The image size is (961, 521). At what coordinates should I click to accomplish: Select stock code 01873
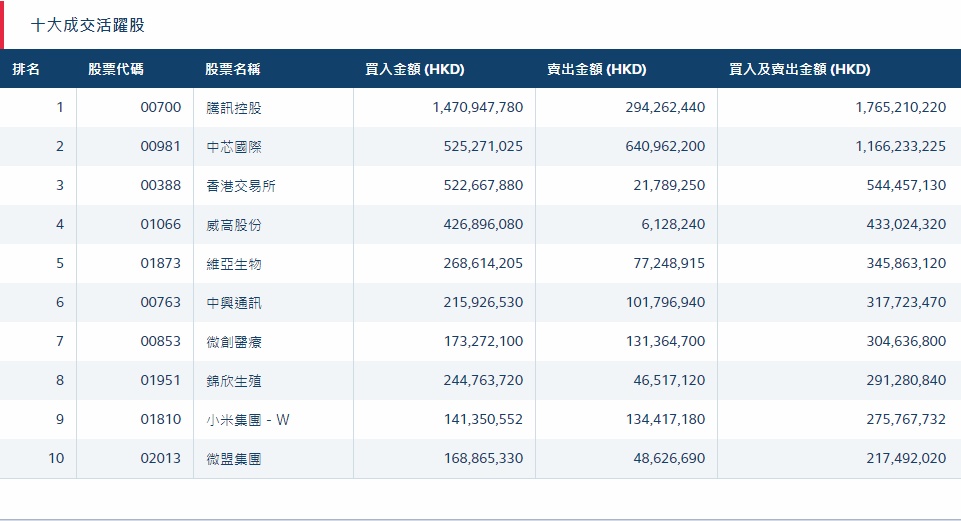161,264
